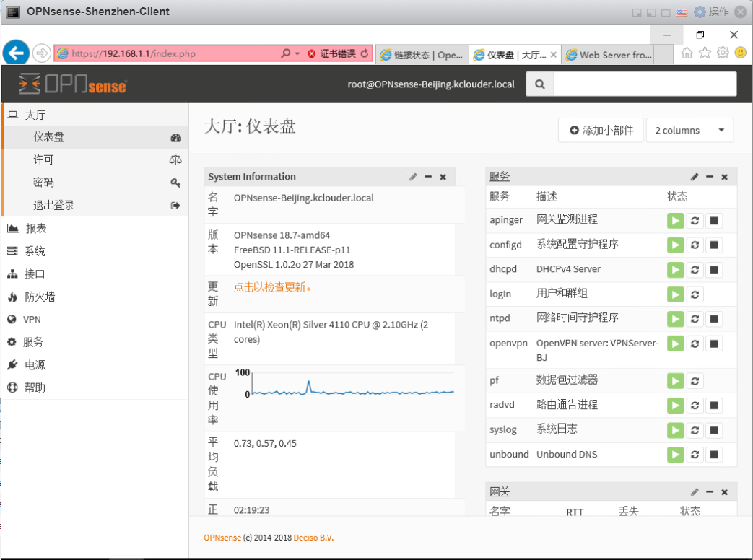Click the search magnifier icon
This screenshot has width=753, height=560.
point(540,84)
